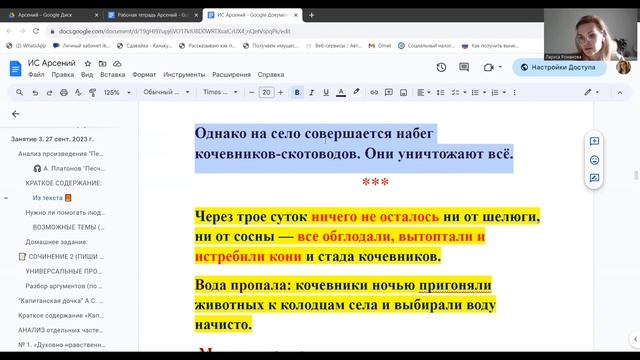This screenshot has width=640, height=360.
Task: Open the Вставка menu
Action: coord(113,75)
